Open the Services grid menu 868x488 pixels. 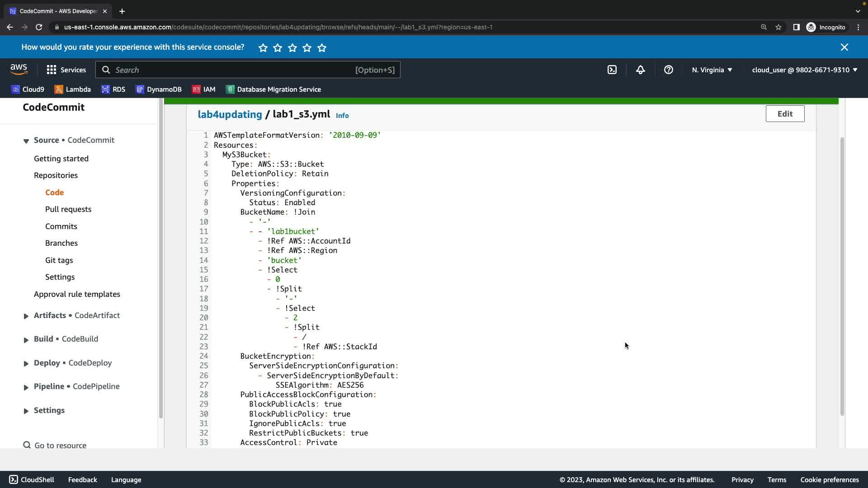point(66,70)
